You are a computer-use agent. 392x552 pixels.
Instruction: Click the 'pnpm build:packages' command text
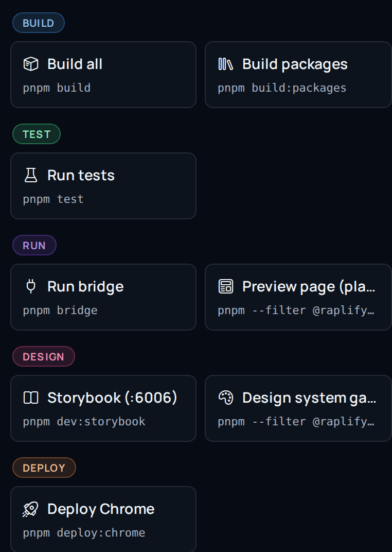point(282,88)
